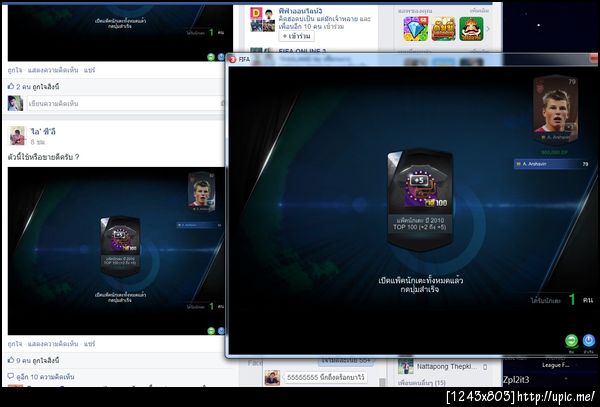Click the thumbs-up icon beside 9 คน

(11, 360)
